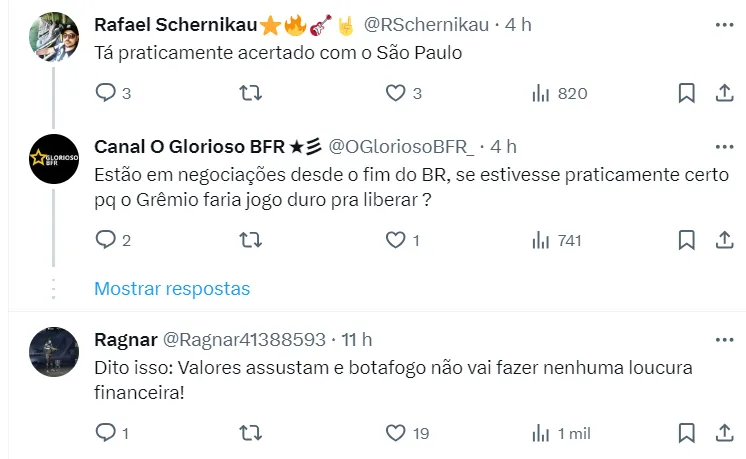The height and width of the screenshot is (459, 746).
Task: Reply to Rafael Schernikau's tweet
Action: [105, 93]
